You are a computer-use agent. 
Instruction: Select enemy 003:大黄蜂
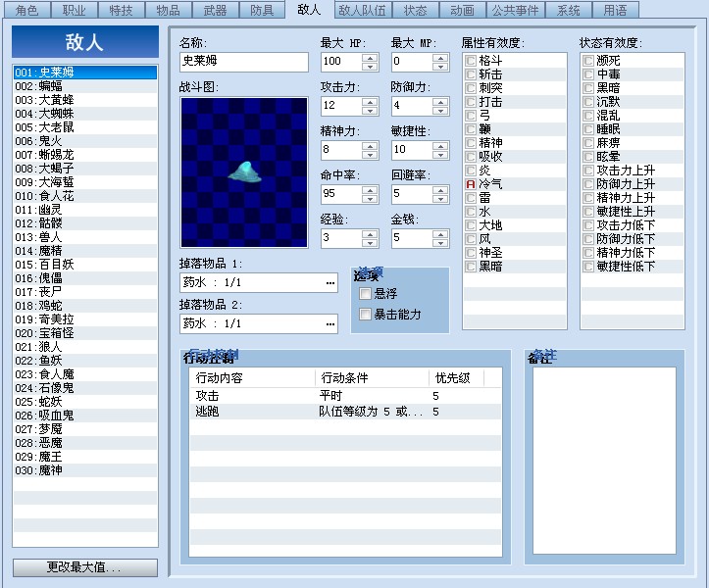coord(85,100)
